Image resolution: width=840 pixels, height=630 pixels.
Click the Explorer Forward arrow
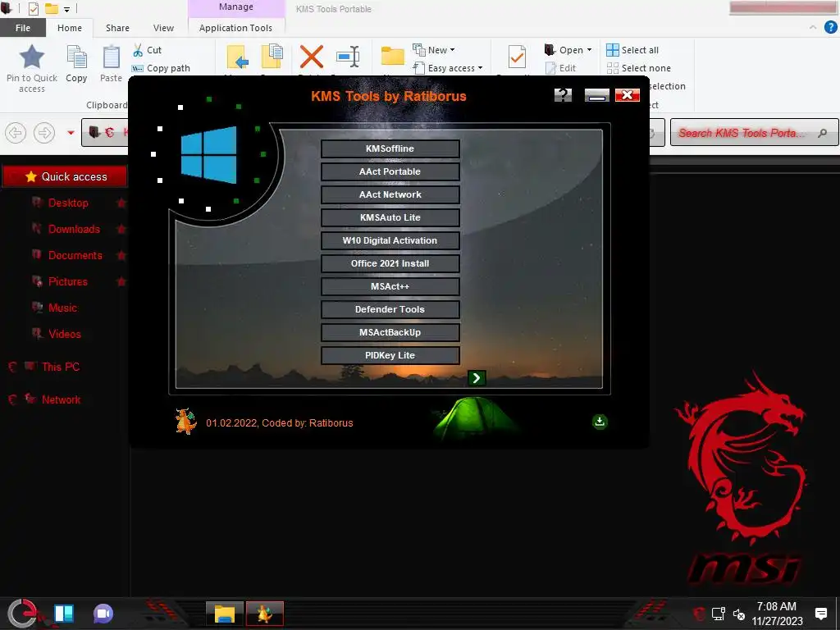click(44, 133)
